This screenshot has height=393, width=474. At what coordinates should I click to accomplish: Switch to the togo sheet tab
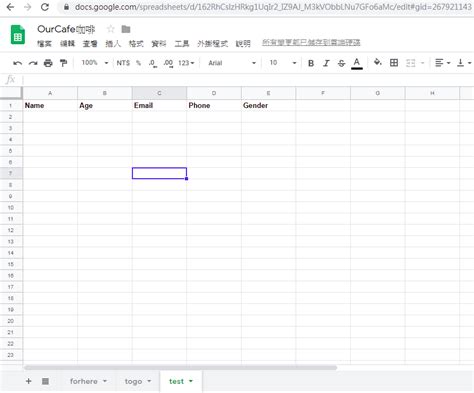[x=133, y=381]
